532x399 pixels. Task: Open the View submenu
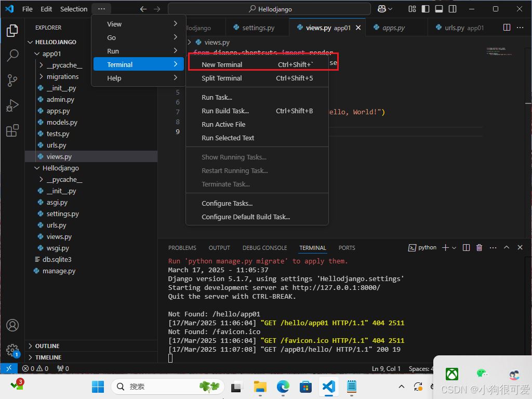click(138, 24)
